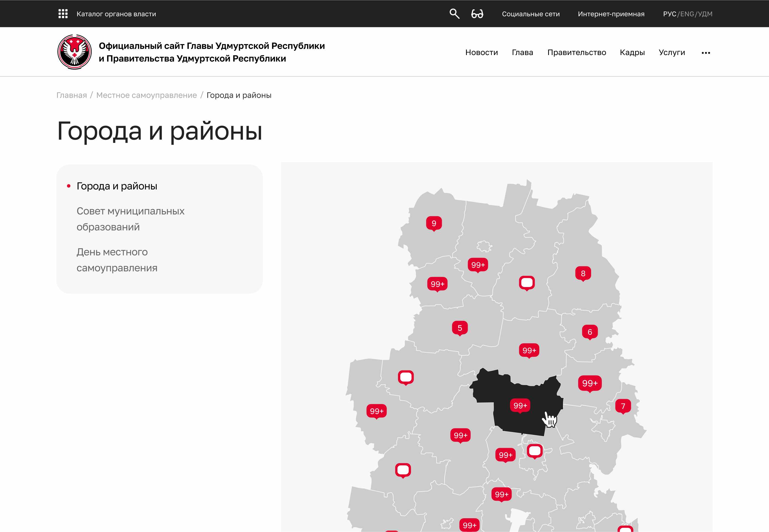This screenshot has height=532, width=769.
Task: Open the catalog grid icon
Action: tap(63, 14)
